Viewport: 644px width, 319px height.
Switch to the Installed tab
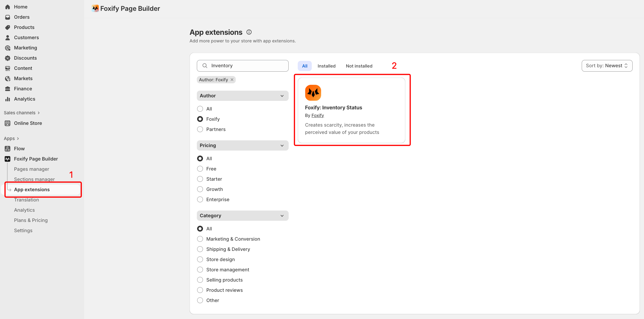pos(327,66)
